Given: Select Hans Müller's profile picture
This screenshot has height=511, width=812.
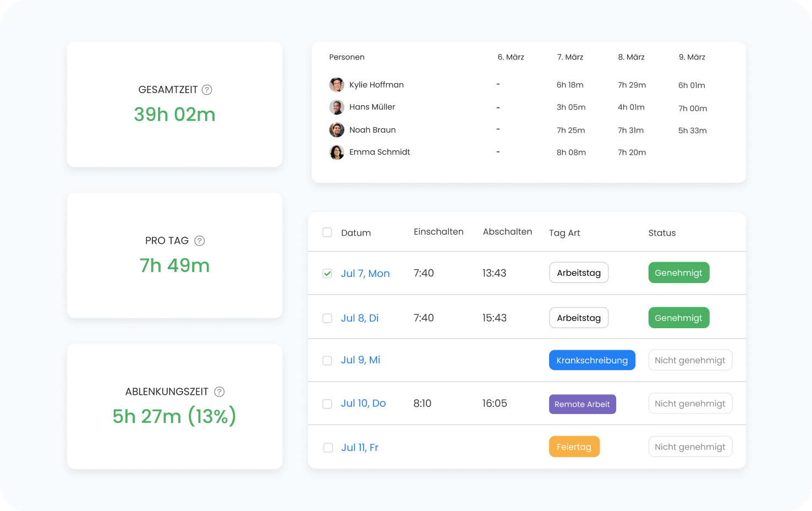Looking at the screenshot, I should (337, 107).
